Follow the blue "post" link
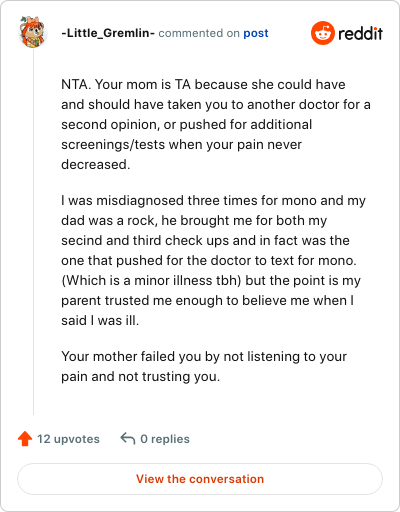This screenshot has width=400, height=512. (256, 33)
